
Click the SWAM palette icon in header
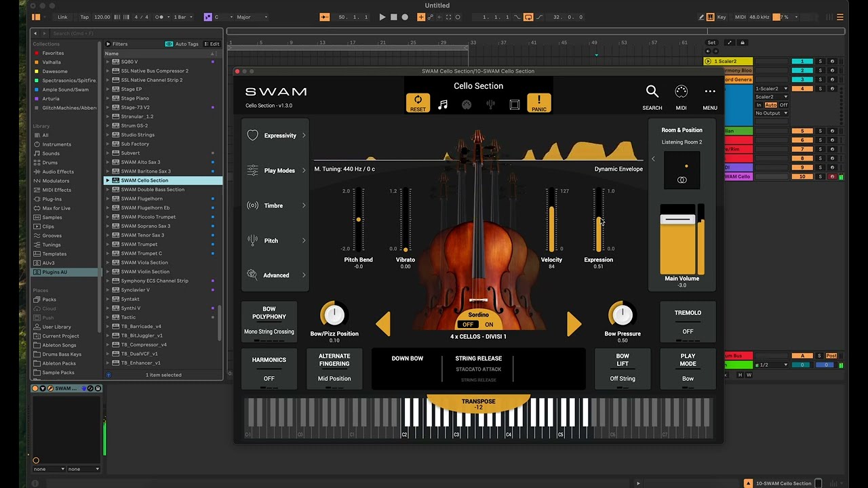click(x=467, y=104)
